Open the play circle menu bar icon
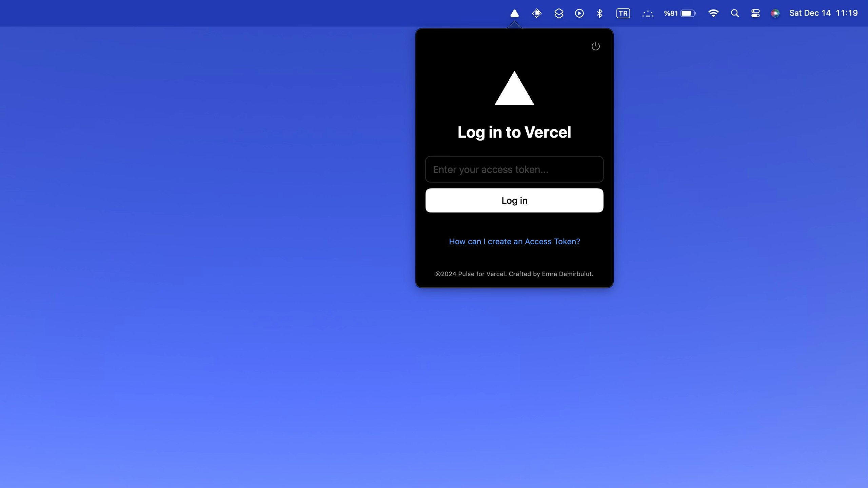This screenshot has width=868, height=488. point(579,13)
